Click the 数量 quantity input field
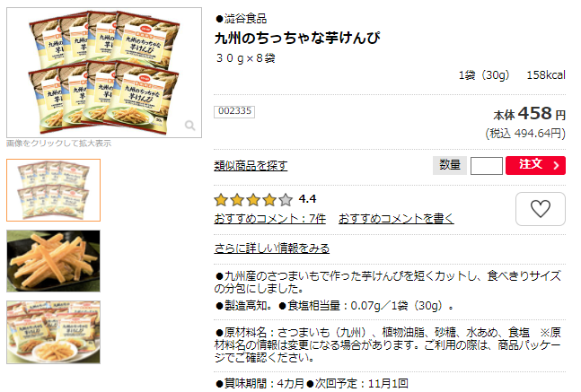 (x=486, y=165)
